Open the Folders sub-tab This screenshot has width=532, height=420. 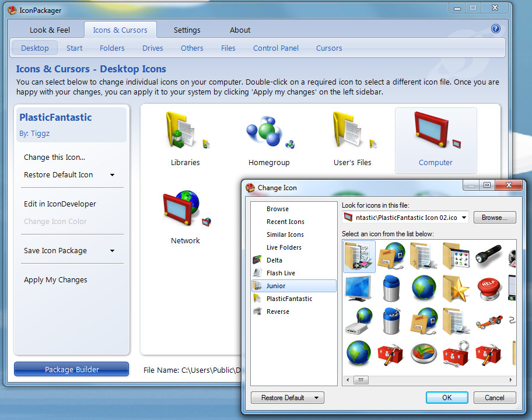(112, 48)
